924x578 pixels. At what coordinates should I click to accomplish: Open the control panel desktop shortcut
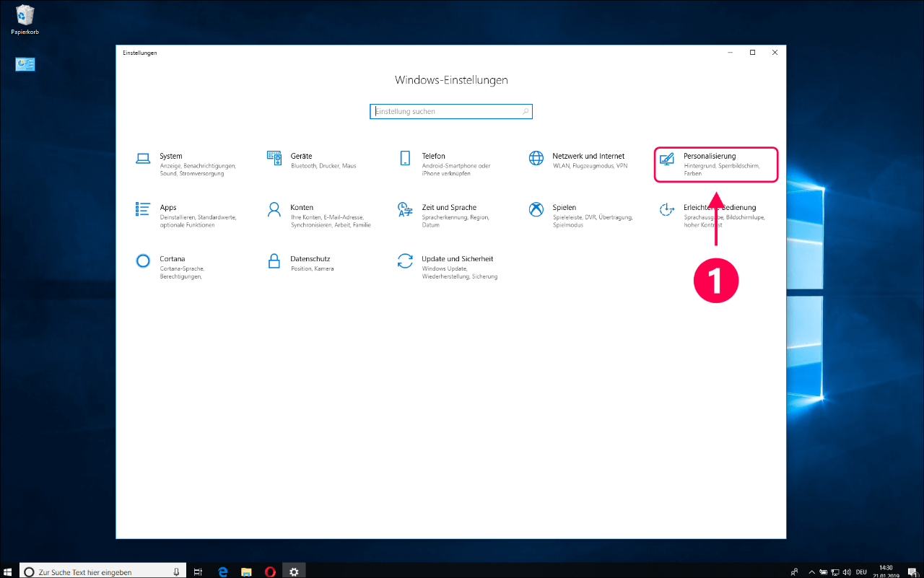click(x=25, y=64)
